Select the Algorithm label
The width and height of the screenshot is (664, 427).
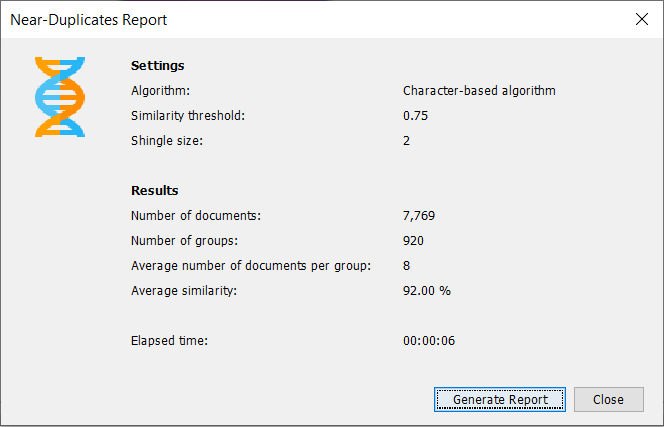(x=160, y=91)
